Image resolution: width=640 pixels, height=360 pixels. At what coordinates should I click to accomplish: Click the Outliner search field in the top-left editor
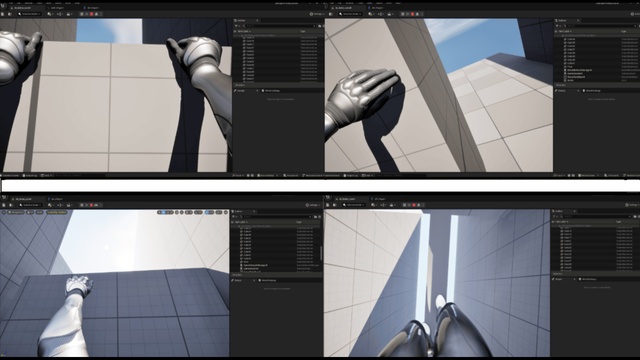click(280, 26)
